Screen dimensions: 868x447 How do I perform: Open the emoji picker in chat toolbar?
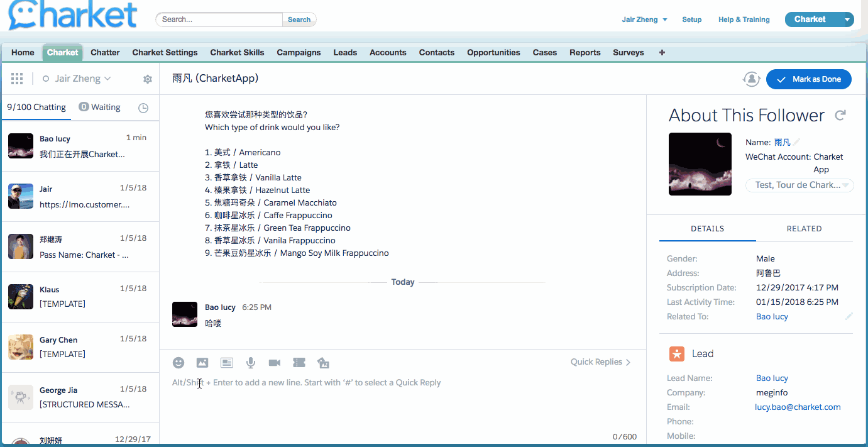pyautogui.click(x=179, y=363)
